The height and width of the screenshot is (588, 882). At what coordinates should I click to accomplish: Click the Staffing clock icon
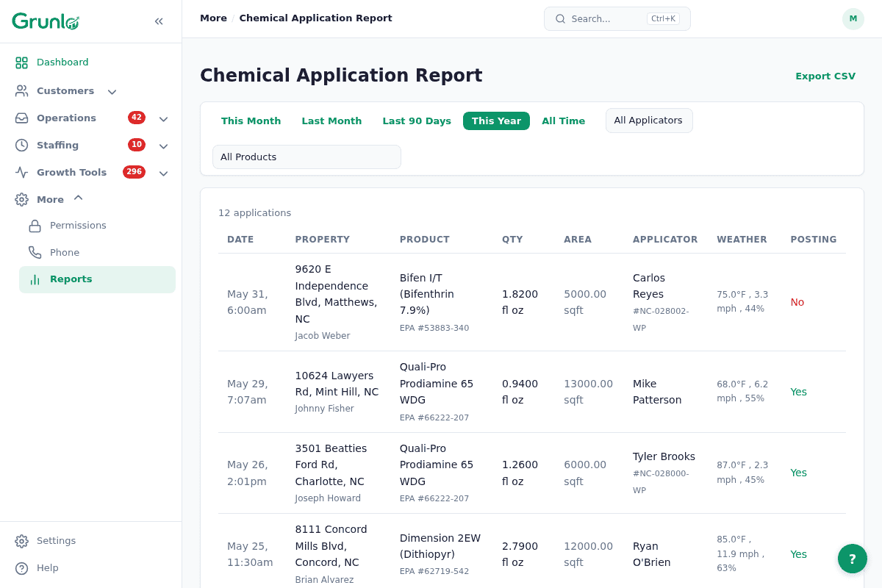click(22, 146)
